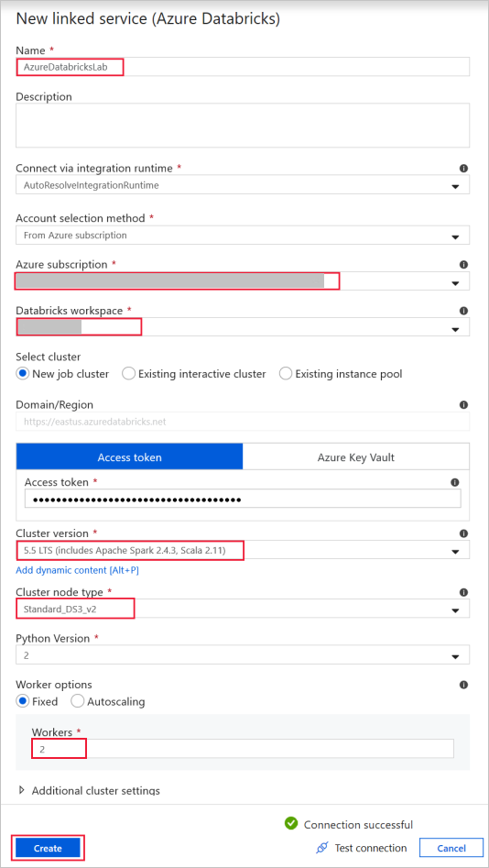Select the Access token tab

coord(129,457)
